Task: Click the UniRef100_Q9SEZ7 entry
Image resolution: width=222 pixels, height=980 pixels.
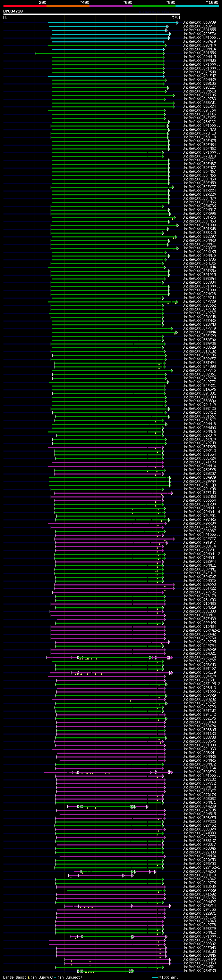Action: coord(199,87)
